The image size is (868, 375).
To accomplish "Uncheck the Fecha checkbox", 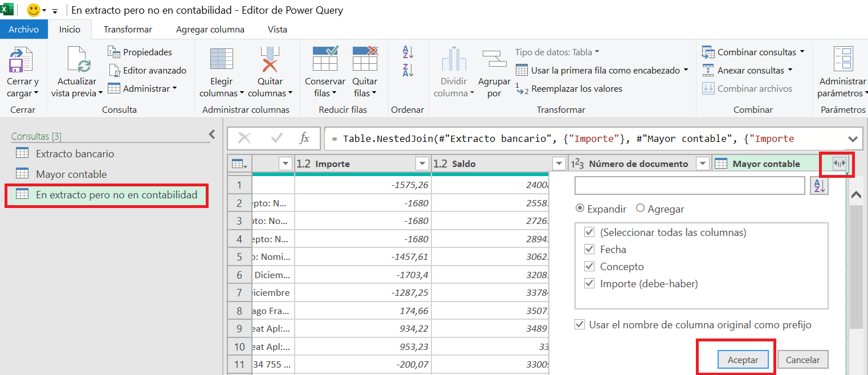I will [x=589, y=250].
